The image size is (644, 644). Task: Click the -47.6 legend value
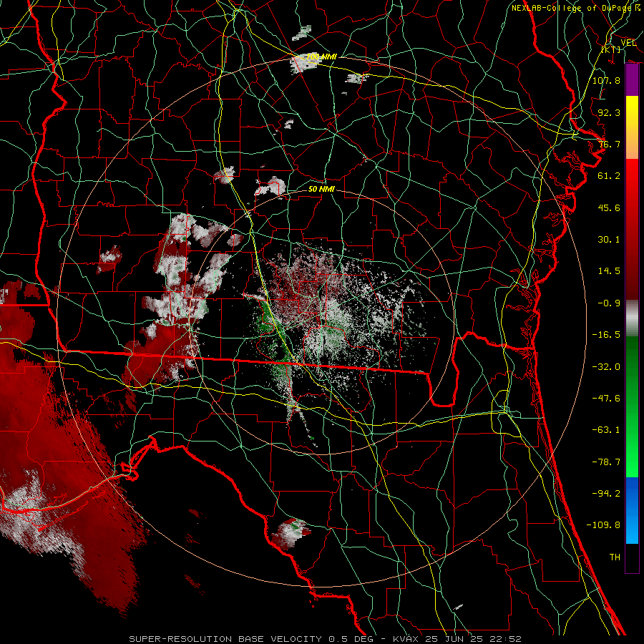click(606, 399)
